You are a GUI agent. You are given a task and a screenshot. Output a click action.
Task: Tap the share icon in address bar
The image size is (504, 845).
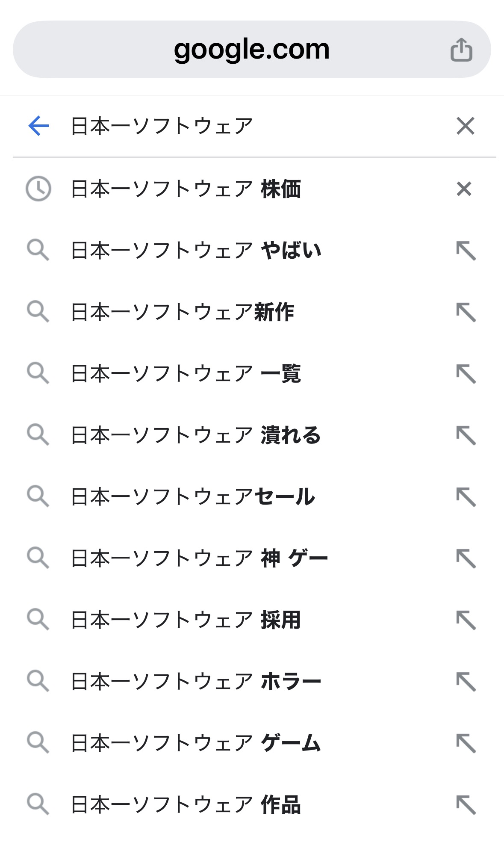coord(461,50)
